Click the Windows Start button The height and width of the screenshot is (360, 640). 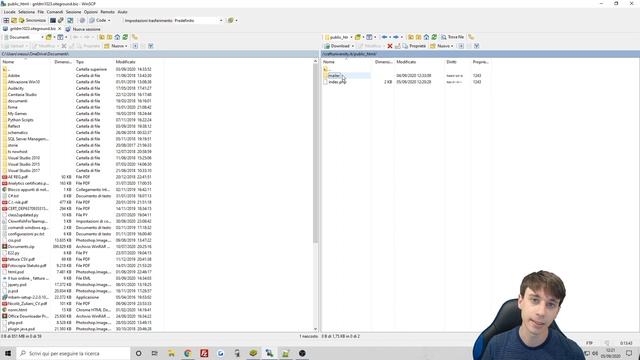(8, 353)
